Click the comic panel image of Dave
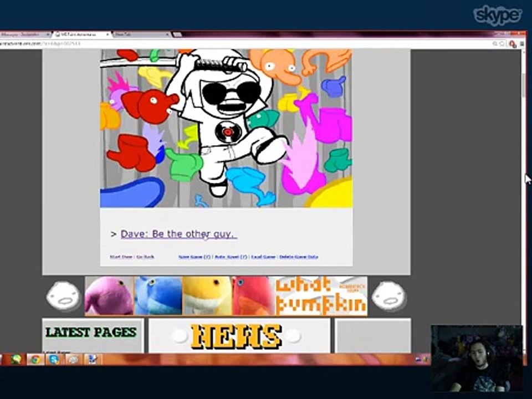532x399 pixels. pyautogui.click(x=226, y=128)
